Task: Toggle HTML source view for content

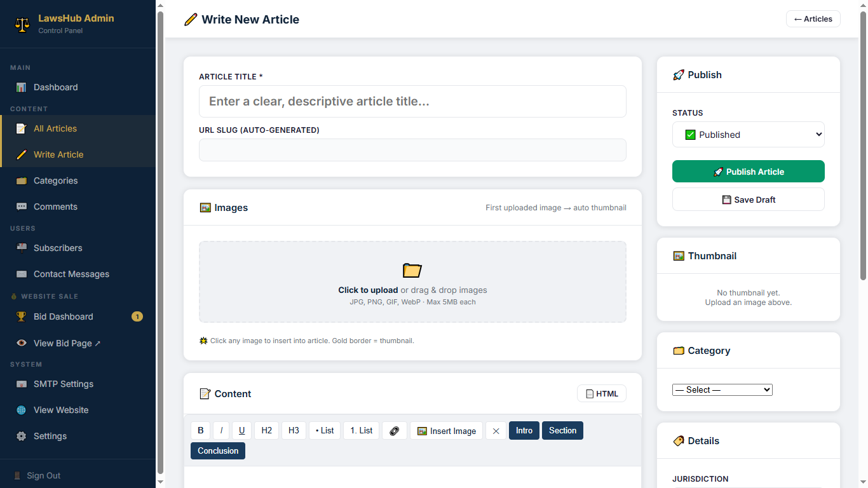Action: click(601, 394)
